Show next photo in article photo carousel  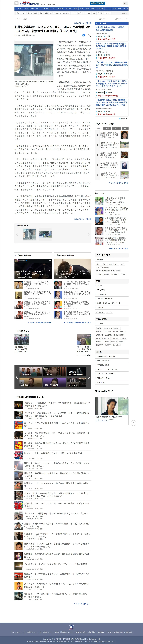pyautogui.click(x=88, y=234)
